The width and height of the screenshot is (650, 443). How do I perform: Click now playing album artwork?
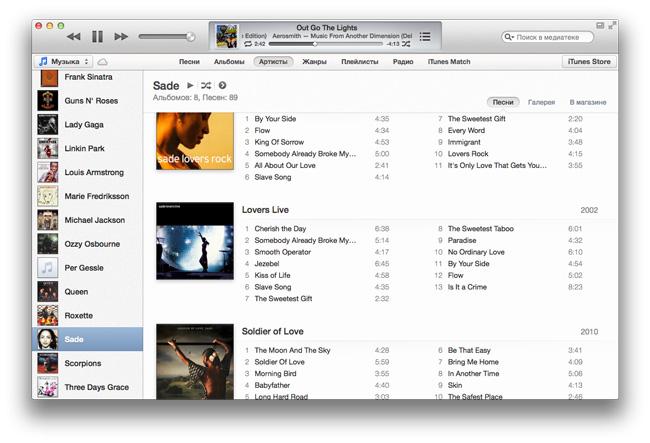click(x=227, y=36)
